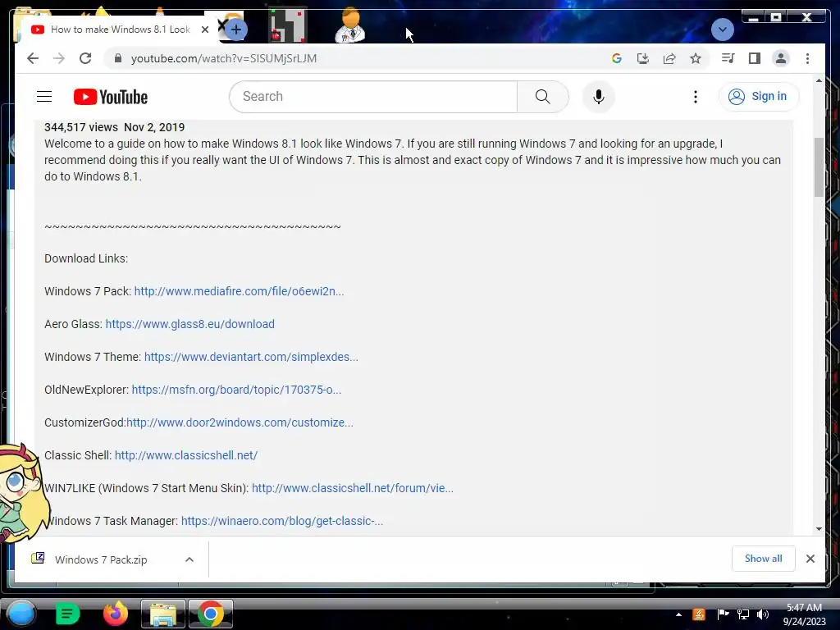
Task: Open the network tray icon
Action: point(742,614)
